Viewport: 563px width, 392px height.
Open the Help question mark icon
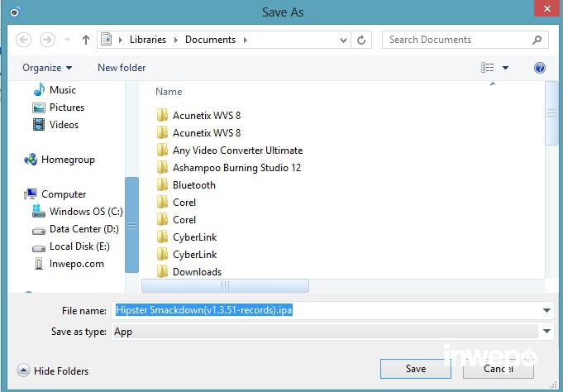[540, 68]
